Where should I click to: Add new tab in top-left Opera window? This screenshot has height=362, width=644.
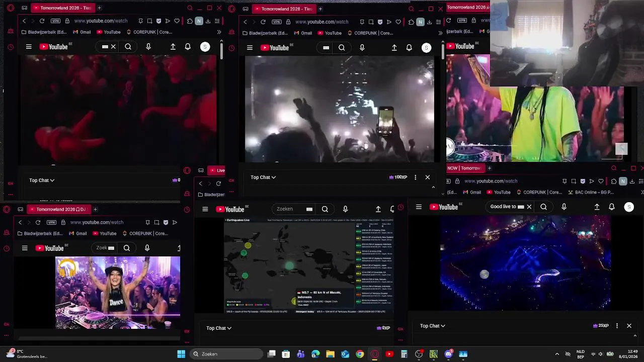pyautogui.click(x=99, y=8)
